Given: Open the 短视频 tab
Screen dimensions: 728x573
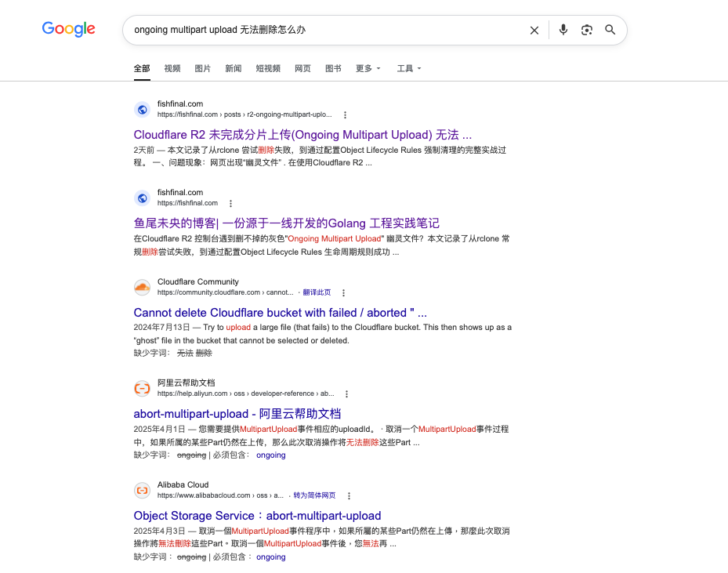Looking at the screenshot, I should tap(268, 68).
